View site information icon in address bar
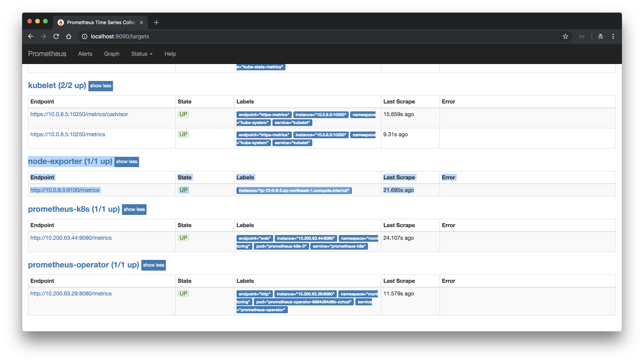Viewport: 644px width, 363px height. point(84,37)
